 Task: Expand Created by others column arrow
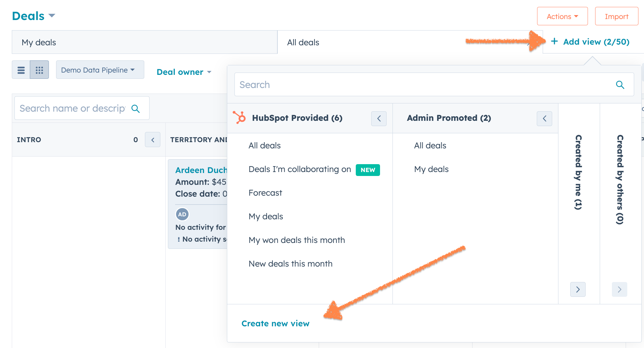click(x=619, y=290)
